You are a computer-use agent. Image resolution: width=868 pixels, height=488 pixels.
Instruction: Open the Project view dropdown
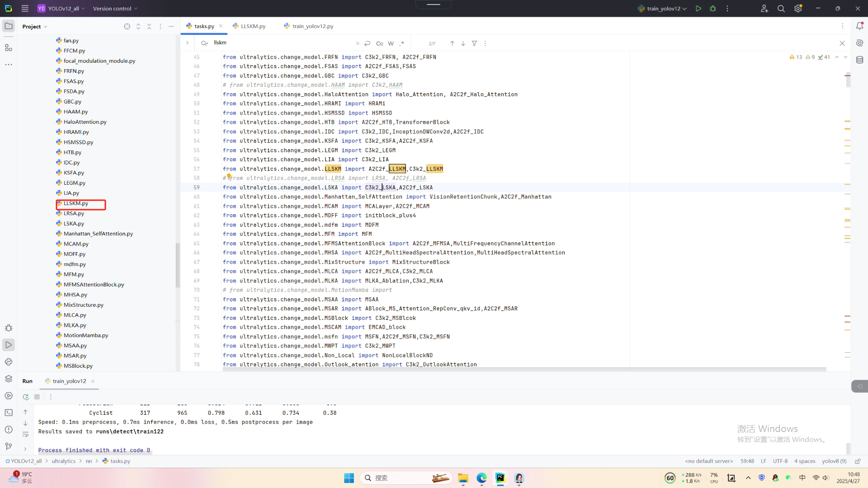35,27
